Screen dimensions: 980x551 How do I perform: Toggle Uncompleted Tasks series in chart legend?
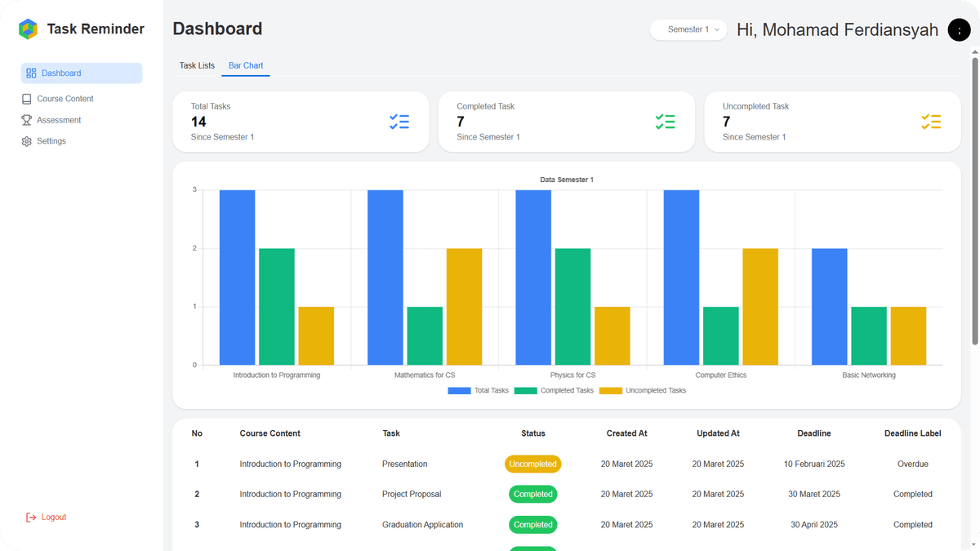(643, 391)
